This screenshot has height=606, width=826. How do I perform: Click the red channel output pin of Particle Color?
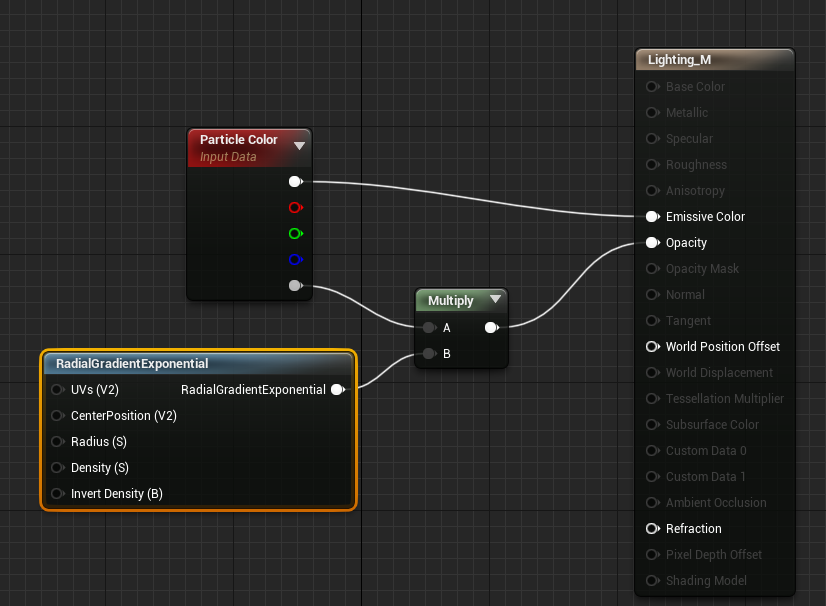click(x=296, y=208)
